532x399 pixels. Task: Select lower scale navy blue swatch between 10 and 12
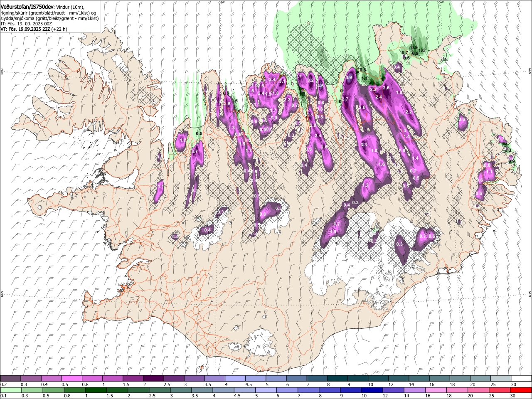click(372, 390)
